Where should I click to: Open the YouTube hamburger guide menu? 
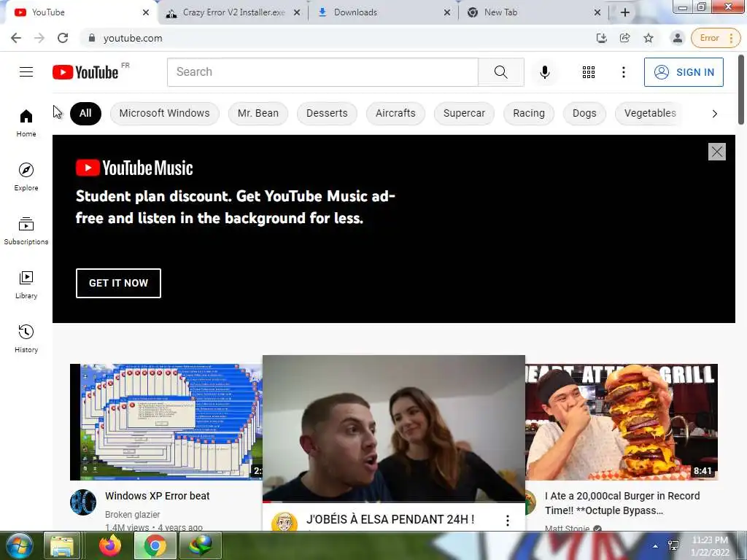tap(26, 72)
